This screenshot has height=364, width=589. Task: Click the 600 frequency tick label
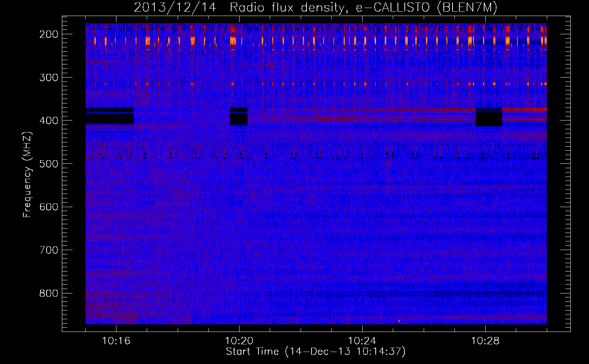[x=49, y=207]
